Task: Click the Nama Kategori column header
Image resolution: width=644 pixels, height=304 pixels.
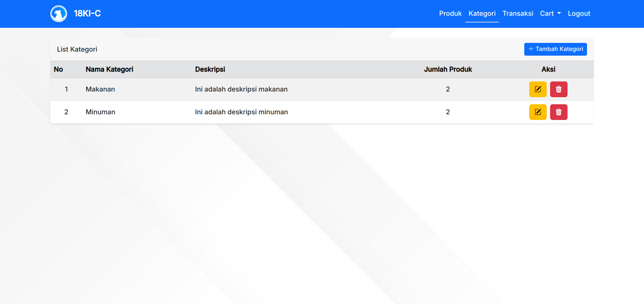Action: pos(109,69)
